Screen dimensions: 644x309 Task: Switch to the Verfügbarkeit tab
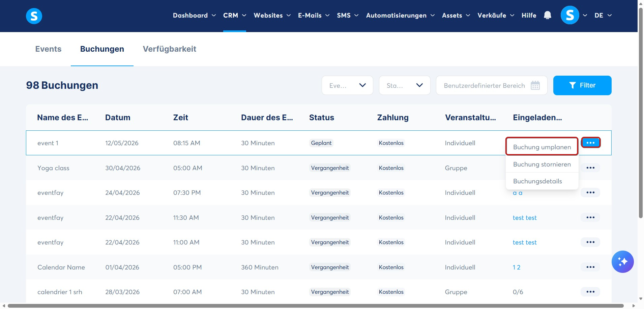pyautogui.click(x=170, y=49)
